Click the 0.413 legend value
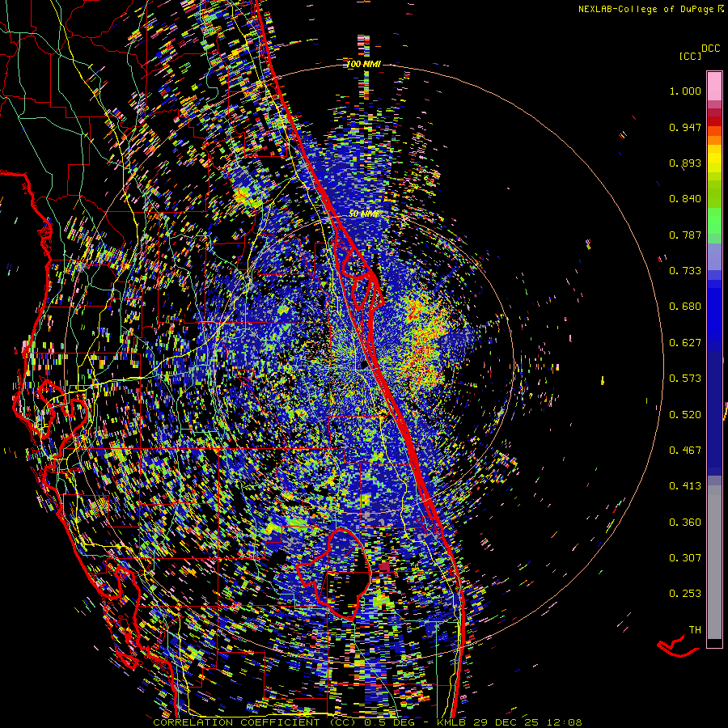The image size is (728, 728). pyautogui.click(x=685, y=486)
